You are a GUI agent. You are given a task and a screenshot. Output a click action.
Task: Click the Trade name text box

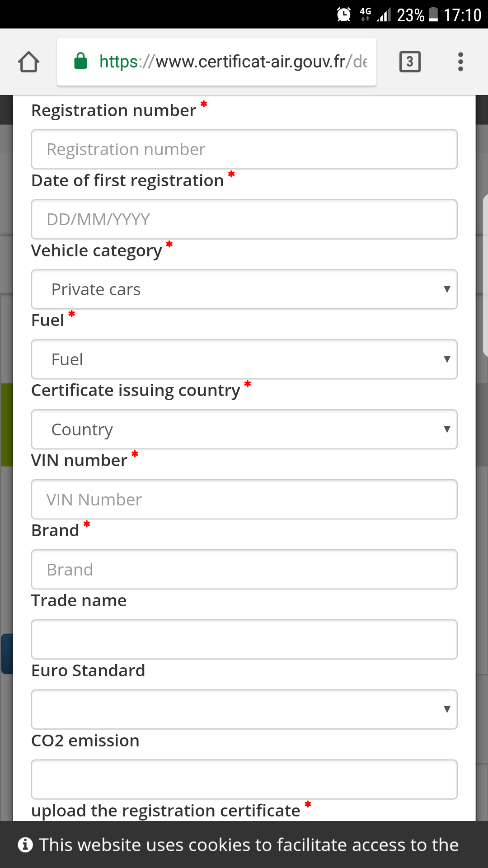(244, 639)
